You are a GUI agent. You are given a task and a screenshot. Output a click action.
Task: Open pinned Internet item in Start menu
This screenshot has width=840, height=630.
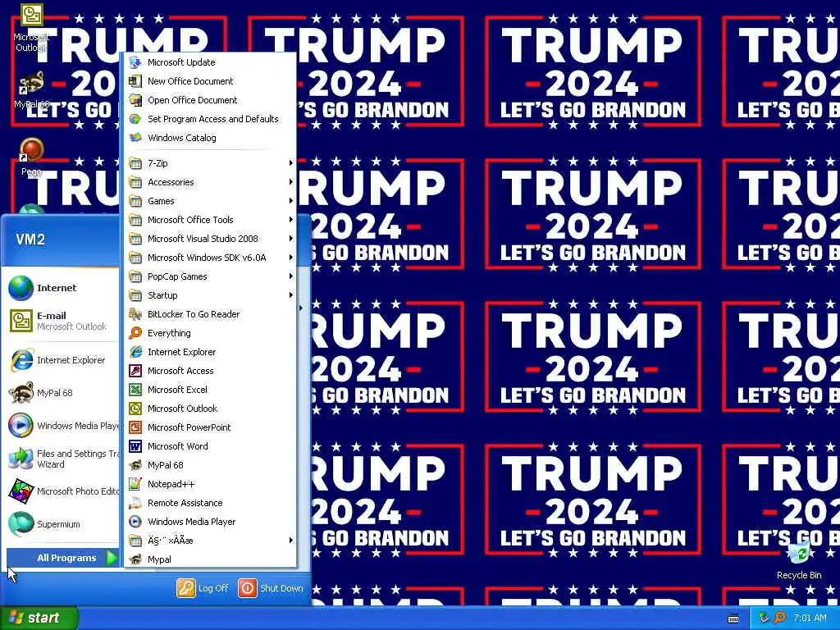[62, 288]
